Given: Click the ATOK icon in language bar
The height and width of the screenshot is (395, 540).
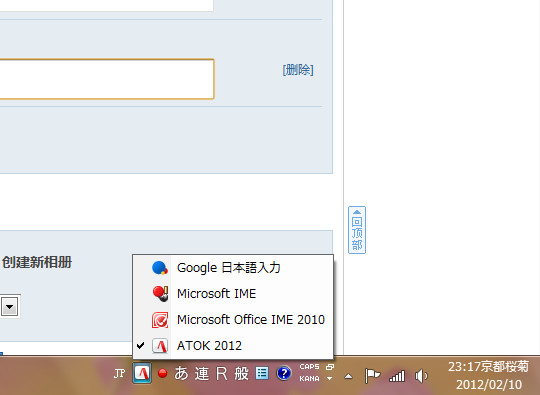Looking at the screenshot, I should 142,373.
